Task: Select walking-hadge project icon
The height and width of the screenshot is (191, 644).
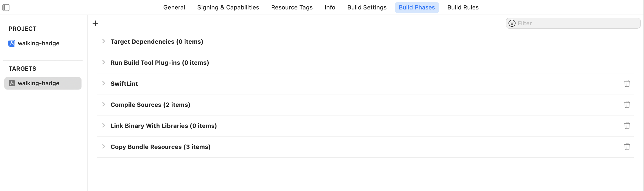Action: coord(12,43)
